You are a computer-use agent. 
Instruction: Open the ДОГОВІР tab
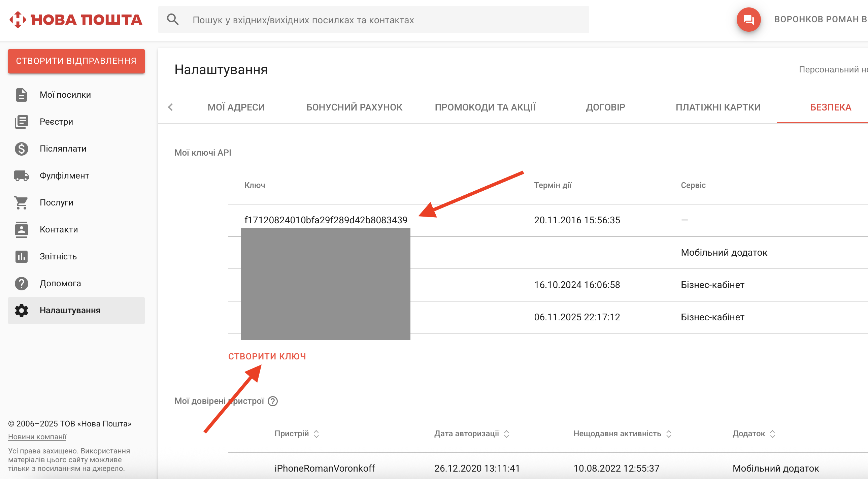coord(605,107)
